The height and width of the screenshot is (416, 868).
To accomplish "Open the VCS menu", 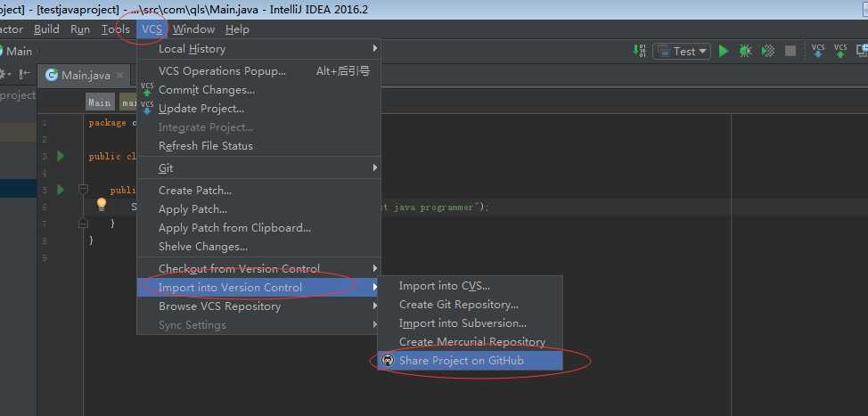I will pos(151,29).
